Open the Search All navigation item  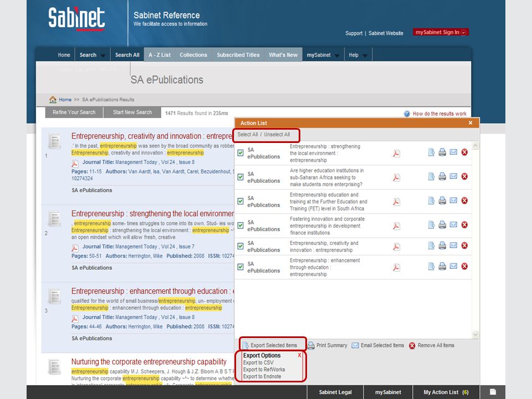coord(127,55)
